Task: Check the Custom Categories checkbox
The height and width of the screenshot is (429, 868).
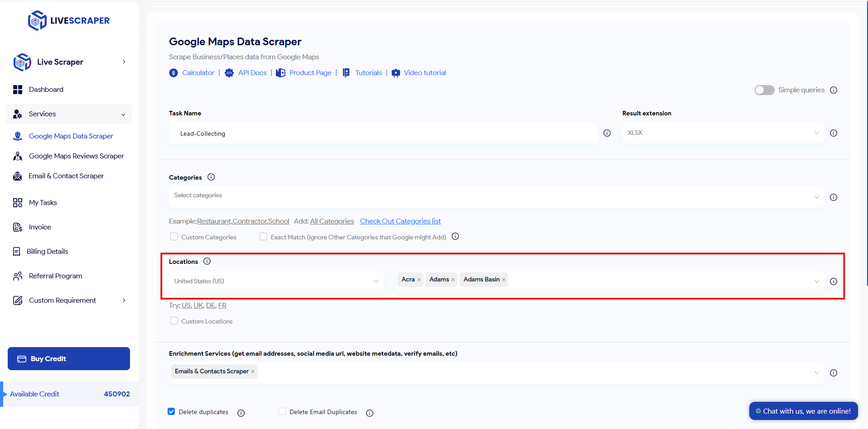Action: [174, 236]
